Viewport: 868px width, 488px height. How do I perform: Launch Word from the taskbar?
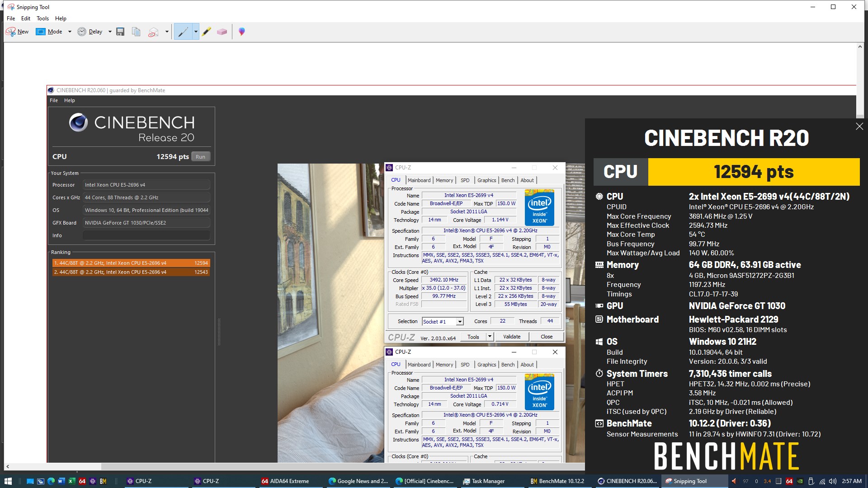point(61,481)
